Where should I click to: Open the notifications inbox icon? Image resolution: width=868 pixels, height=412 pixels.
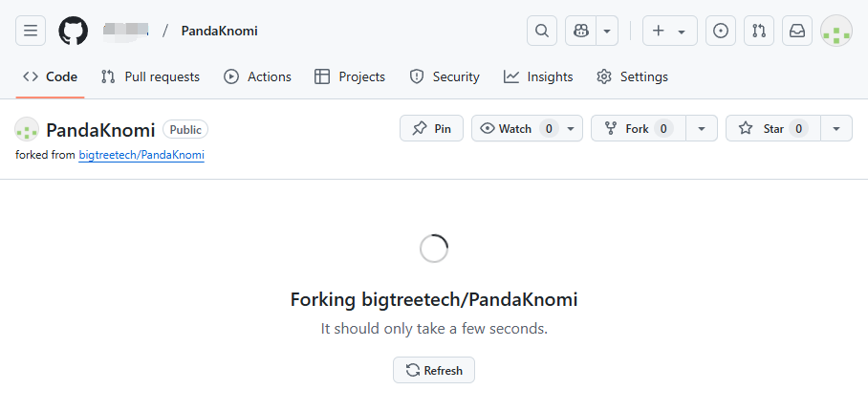tap(796, 31)
